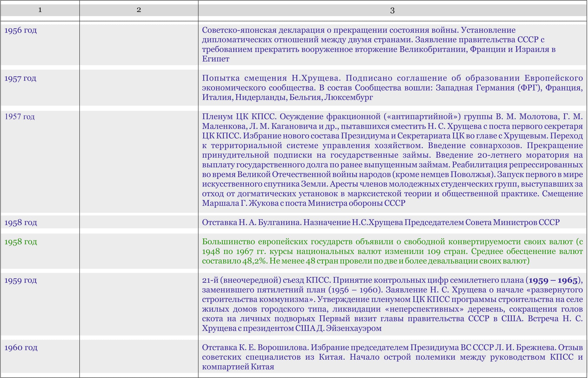
Task: Click green text 'Большинство европейских государств'
Action: click(278, 242)
